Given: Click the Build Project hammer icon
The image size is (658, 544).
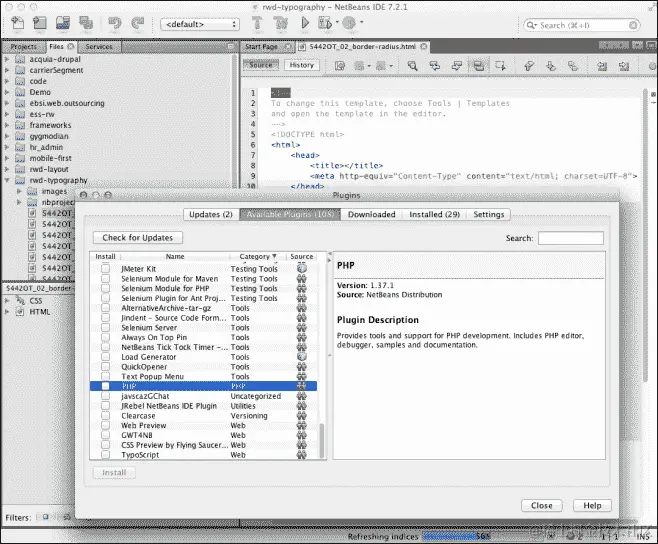Looking at the screenshot, I should (257, 24).
